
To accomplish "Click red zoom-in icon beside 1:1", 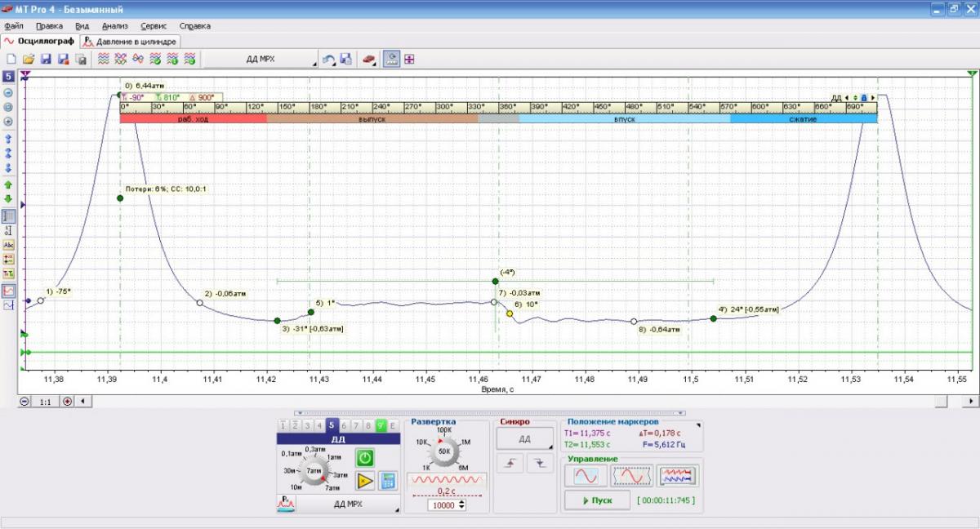I will (x=67, y=401).
